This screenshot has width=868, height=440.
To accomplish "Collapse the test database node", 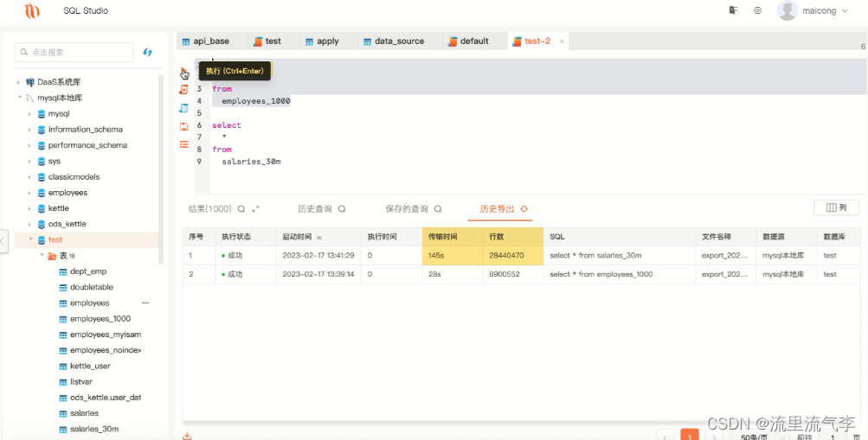I will pyautogui.click(x=30, y=239).
